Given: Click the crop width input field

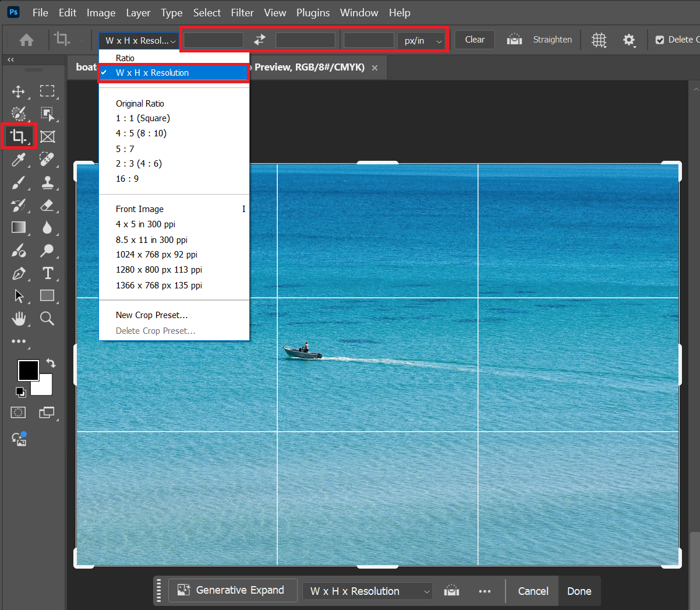Looking at the screenshot, I should click(x=213, y=40).
